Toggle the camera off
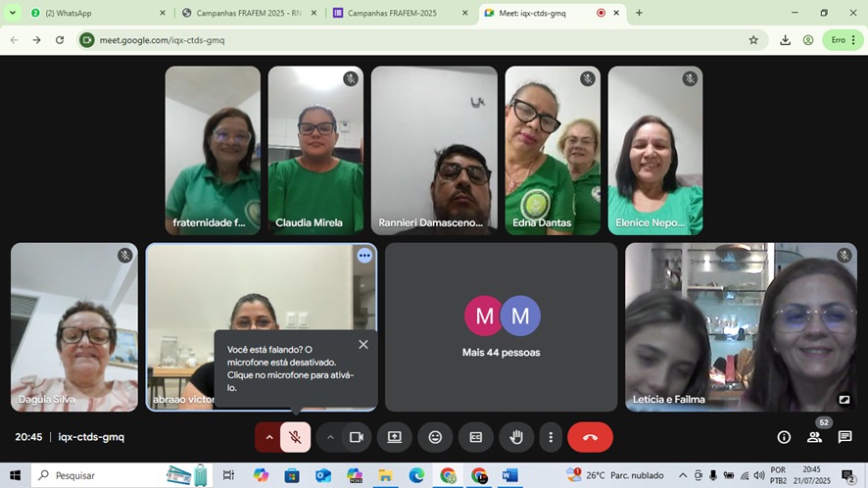Viewport: 868px width, 488px height. coord(357,437)
